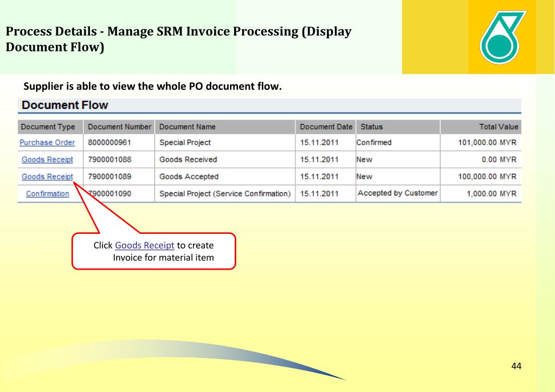Select the Status column header
Viewport: 555px width, 392px height.
[398, 127]
